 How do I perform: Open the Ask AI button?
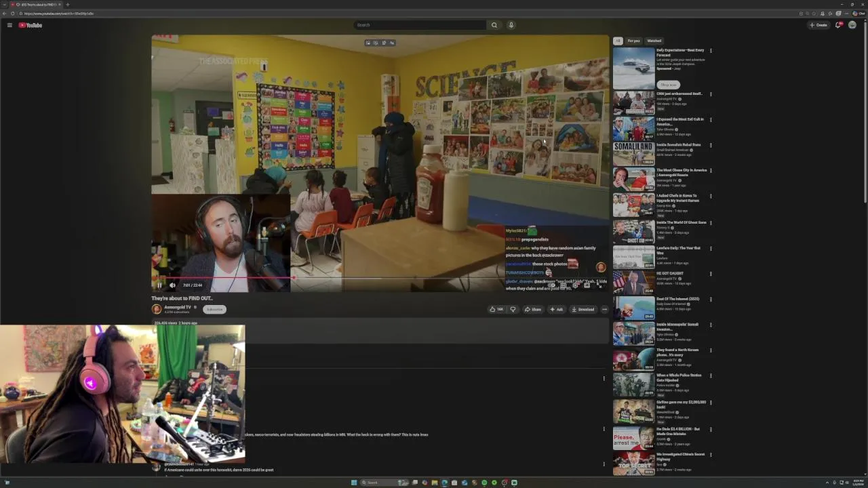(x=556, y=309)
